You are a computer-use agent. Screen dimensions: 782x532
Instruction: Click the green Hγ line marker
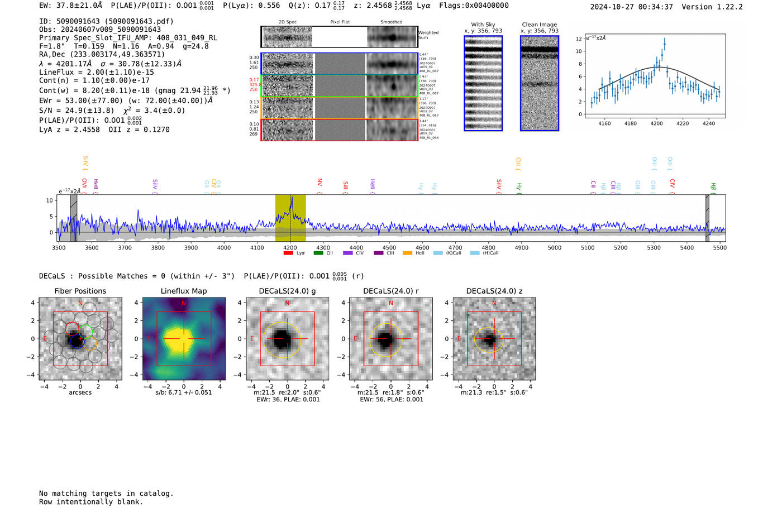coord(519,188)
